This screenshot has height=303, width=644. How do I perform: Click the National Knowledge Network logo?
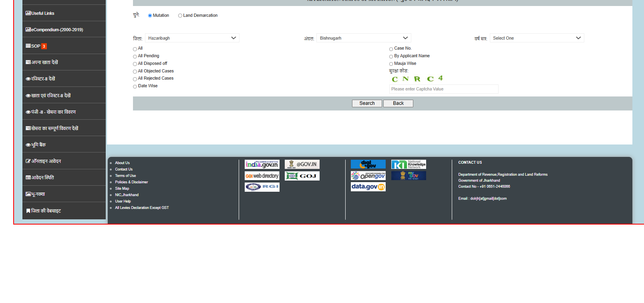(409, 164)
